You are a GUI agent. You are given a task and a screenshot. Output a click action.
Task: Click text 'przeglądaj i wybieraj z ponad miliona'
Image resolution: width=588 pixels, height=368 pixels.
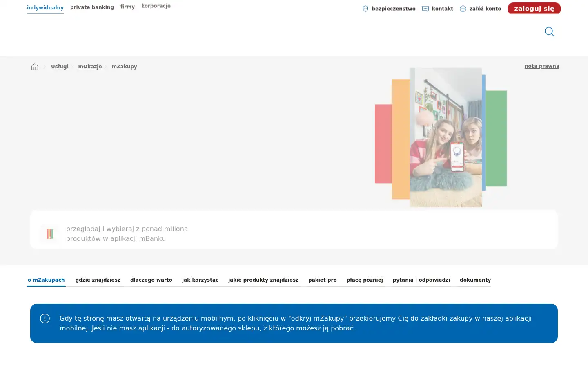coord(127,229)
